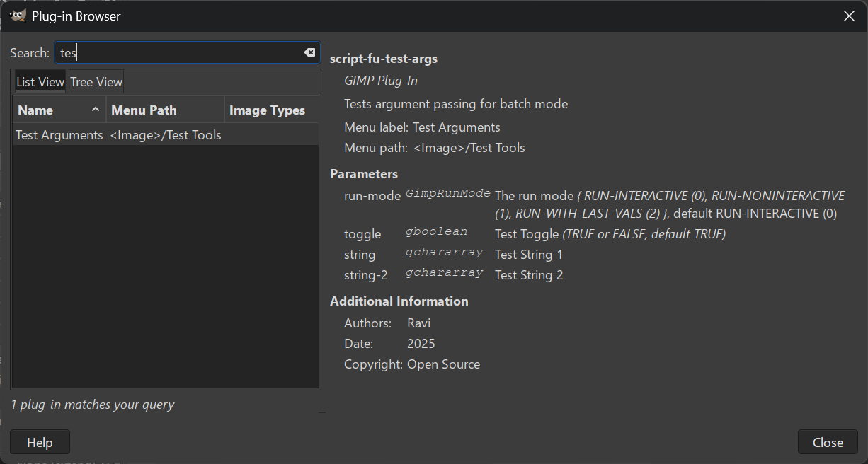Sort by the Image Types column header
868x464 pixels.
pos(267,110)
